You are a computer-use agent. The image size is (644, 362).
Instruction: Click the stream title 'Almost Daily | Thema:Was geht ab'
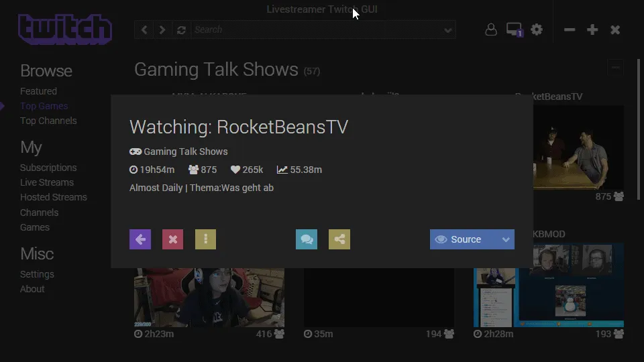click(x=201, y=188)
